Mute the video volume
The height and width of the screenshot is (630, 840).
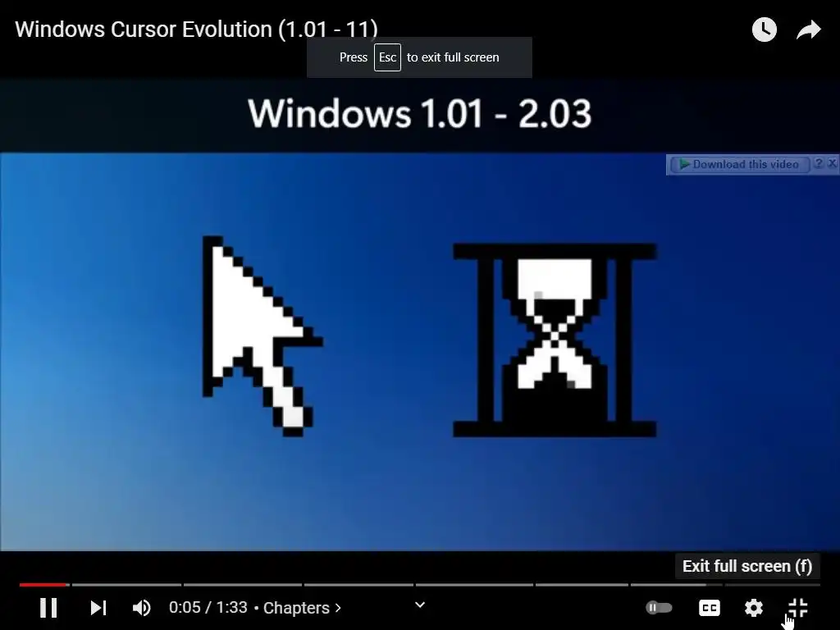[x=141, y=608]
